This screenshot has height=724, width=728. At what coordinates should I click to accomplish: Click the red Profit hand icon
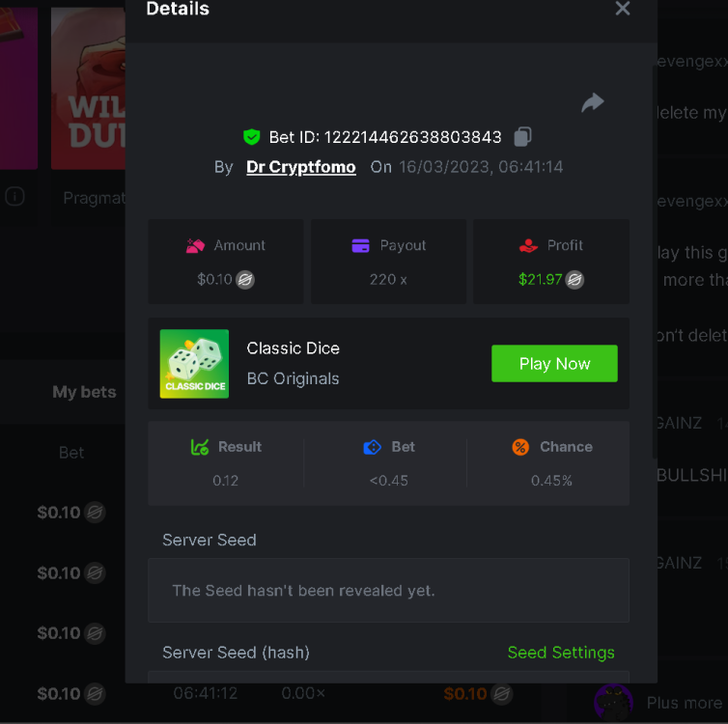pos(528,246)
